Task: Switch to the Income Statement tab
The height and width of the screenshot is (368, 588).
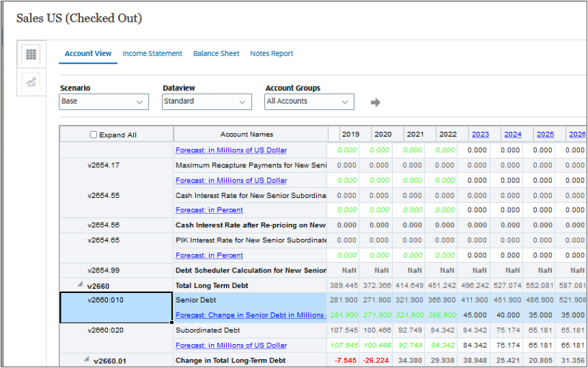Action: click(152, 53)
